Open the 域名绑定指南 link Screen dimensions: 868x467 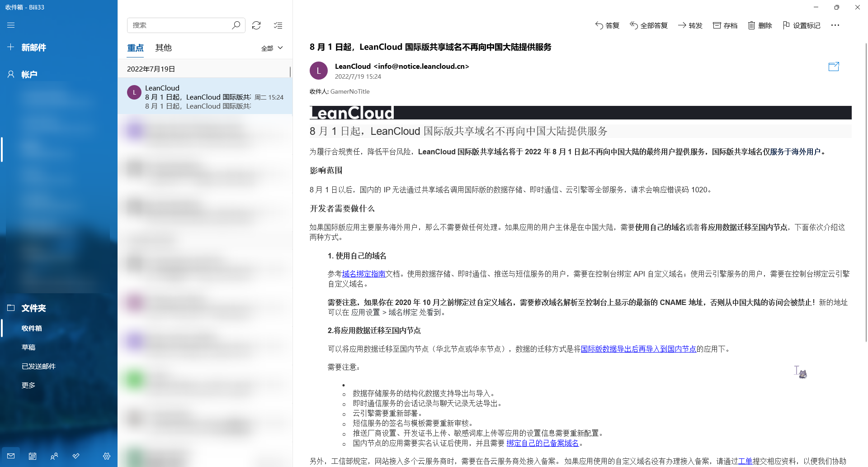coord(363,274)
